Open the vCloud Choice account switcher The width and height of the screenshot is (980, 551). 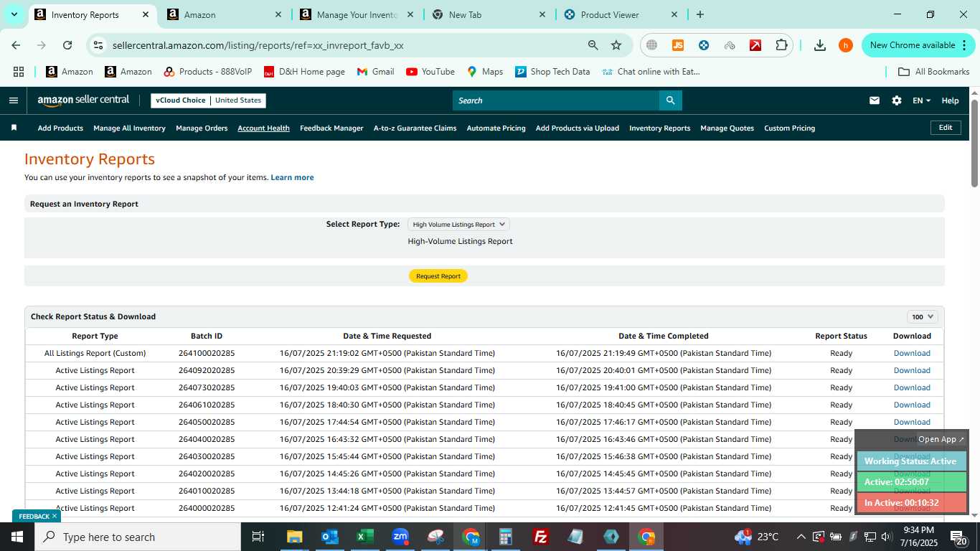click(x=208, y=100)
